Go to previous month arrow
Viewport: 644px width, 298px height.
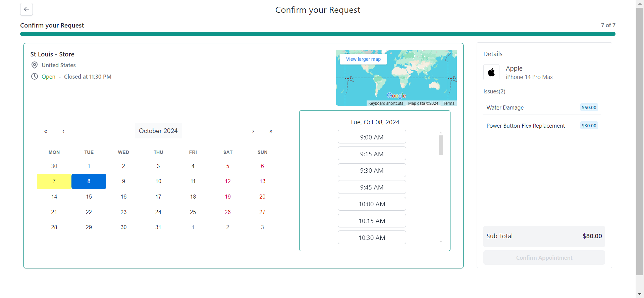point(63,131)
